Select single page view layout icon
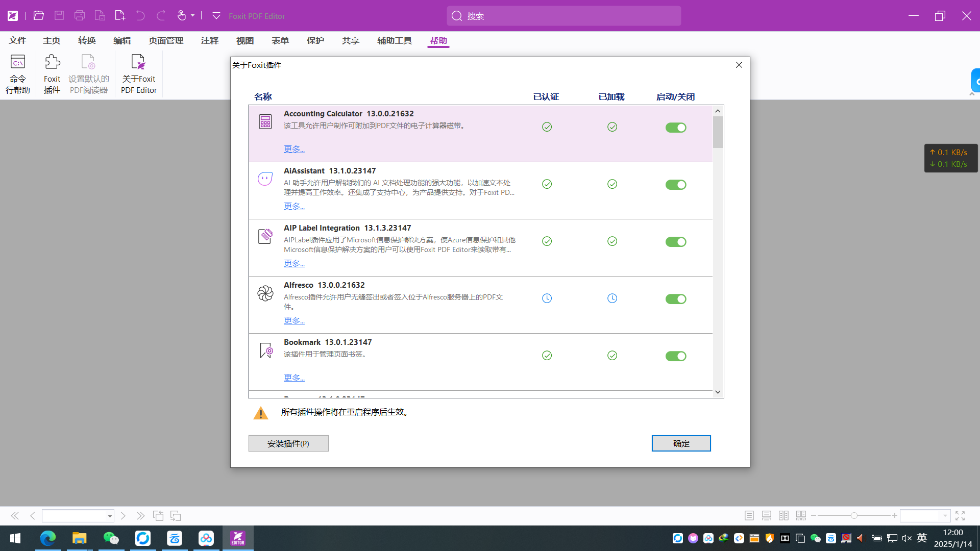 pos(749,516)
